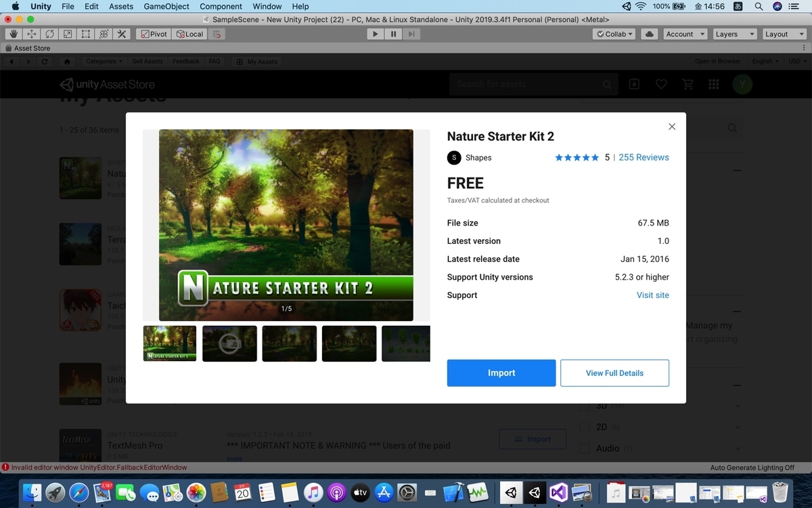Image resolution: width=812 pixels, height=508 pixels.
Task: Open the File menu
Action: pyautogui.click(x=68, y=6)
